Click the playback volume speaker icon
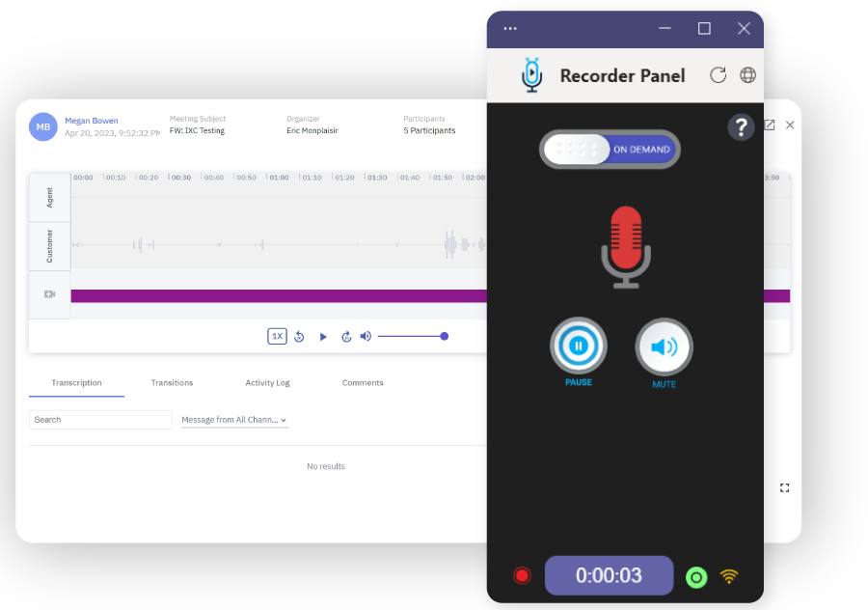This screenshot has height=610, width=868. point(366,336)
